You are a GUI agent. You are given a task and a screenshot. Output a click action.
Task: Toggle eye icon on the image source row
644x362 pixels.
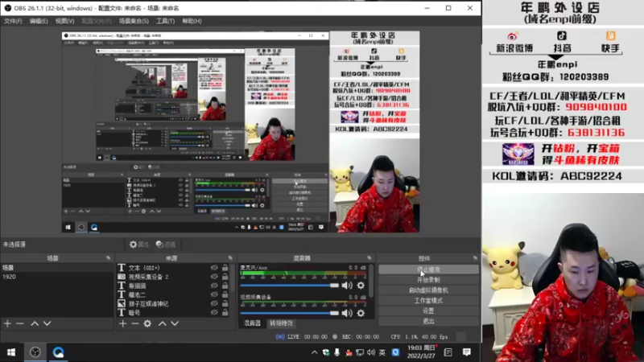pyautogui.click(x=214, y=303)
